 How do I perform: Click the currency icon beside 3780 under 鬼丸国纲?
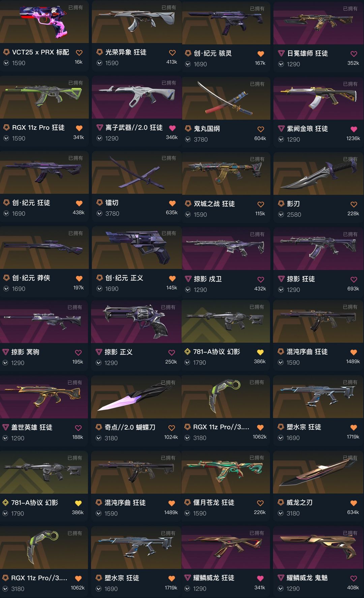tap(188, 139)
